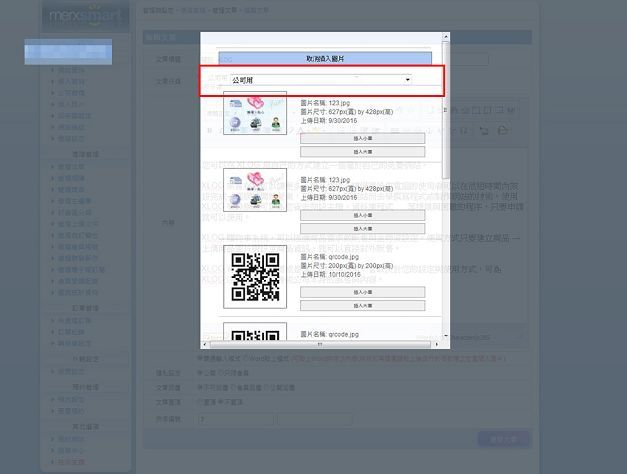Click 圖片名稱: qrcode.jpg above the 10/10/2016 date

(329, 257)
